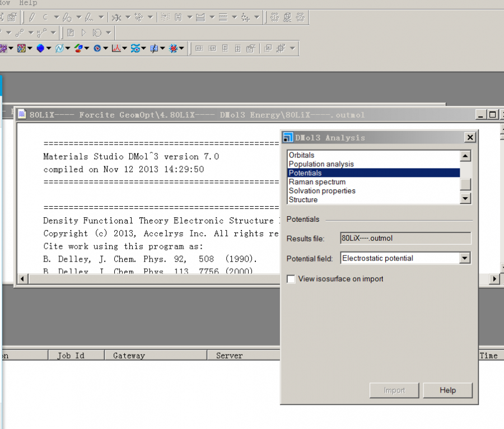Open the blue circle DMol3 module icon
Screen dimensions: 504x429
tap(97, 48)
